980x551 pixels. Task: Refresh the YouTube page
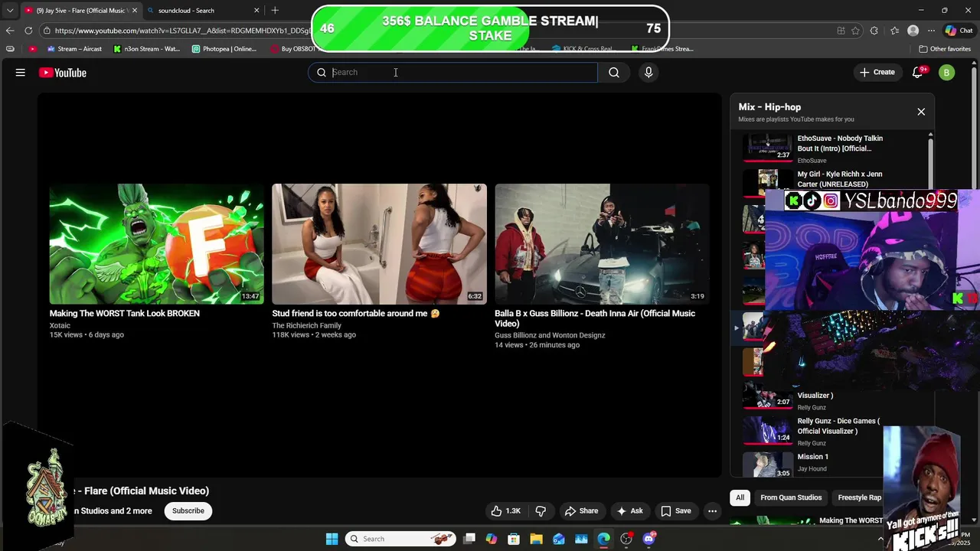tap(28, 31)
